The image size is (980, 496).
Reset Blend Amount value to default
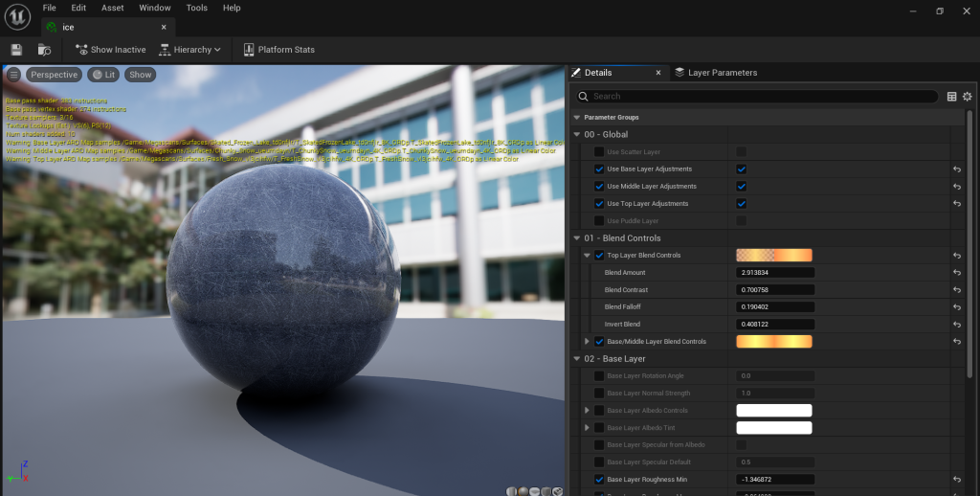point(957,273)
